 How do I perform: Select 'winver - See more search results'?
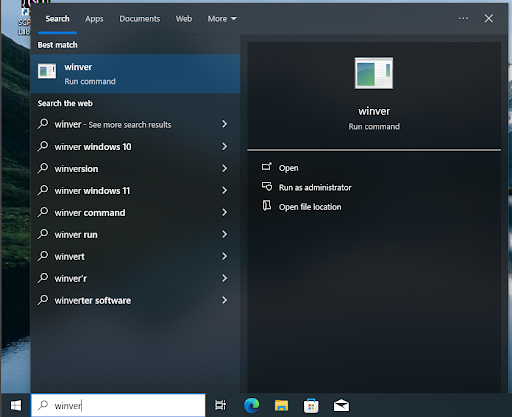[x=135, y=124]
